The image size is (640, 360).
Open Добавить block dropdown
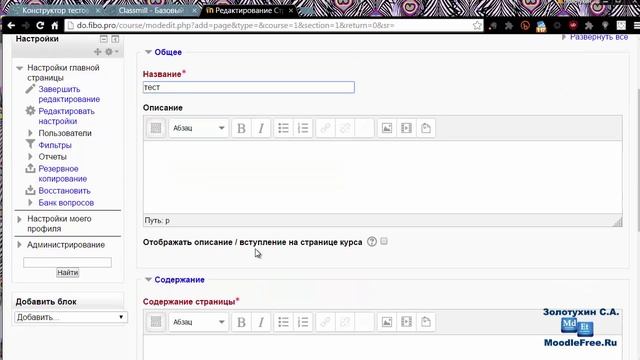click(x=71, y=317)
